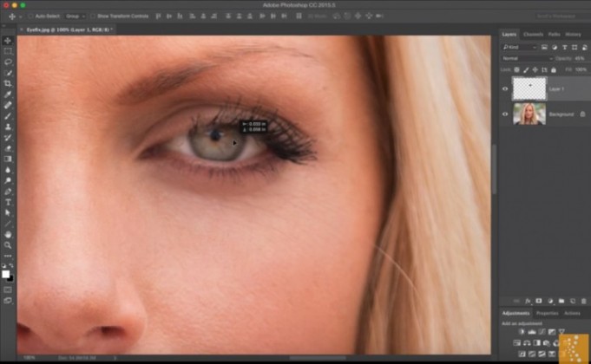Select the Hand tool
The height and width of the screenshot is (364, 591).
click(x=8, y=235)
